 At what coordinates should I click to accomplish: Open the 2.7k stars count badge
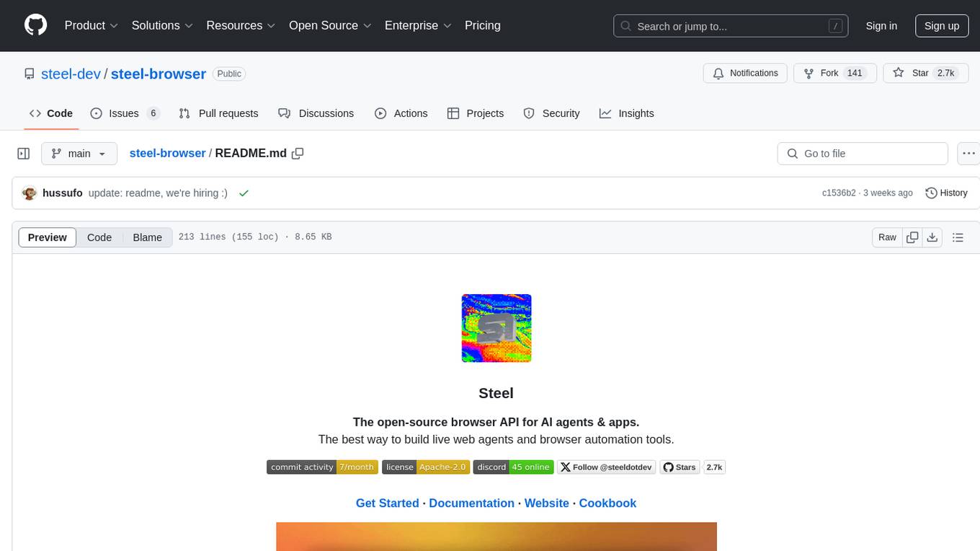click(x=714, y=467)
